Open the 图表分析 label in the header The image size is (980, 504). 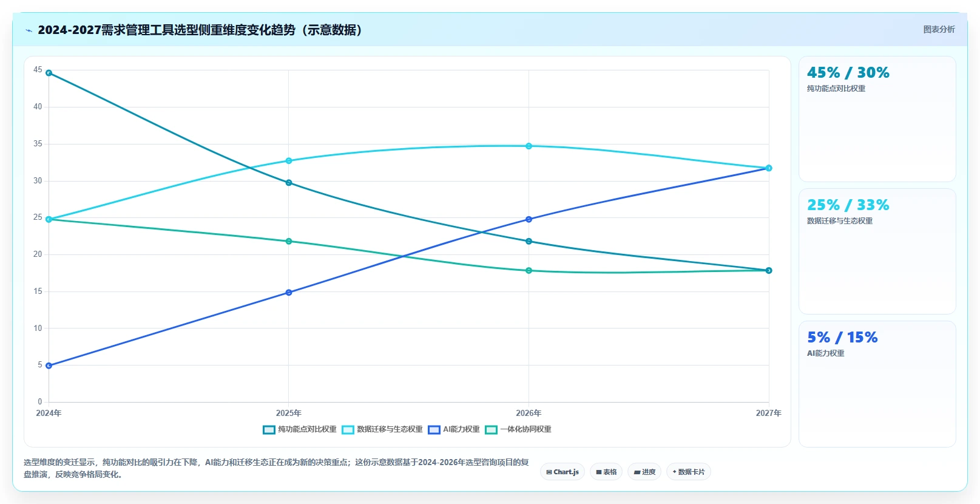coord(939,29)
